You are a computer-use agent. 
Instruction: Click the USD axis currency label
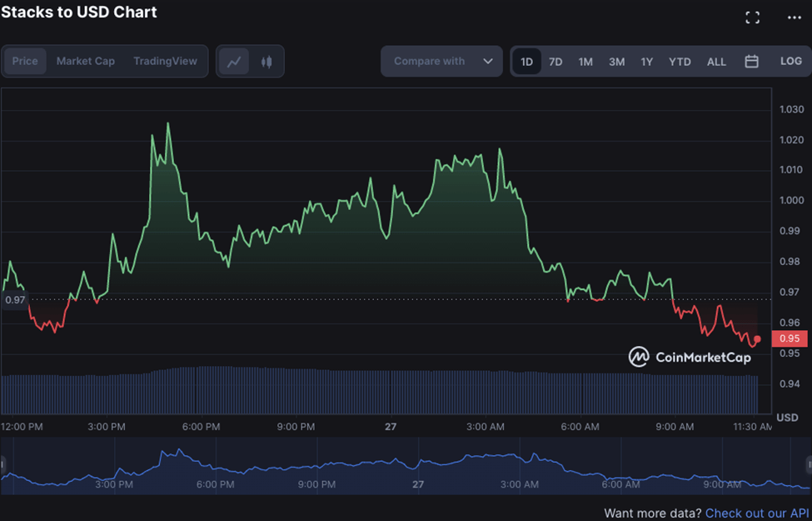[x=787, y=418]
